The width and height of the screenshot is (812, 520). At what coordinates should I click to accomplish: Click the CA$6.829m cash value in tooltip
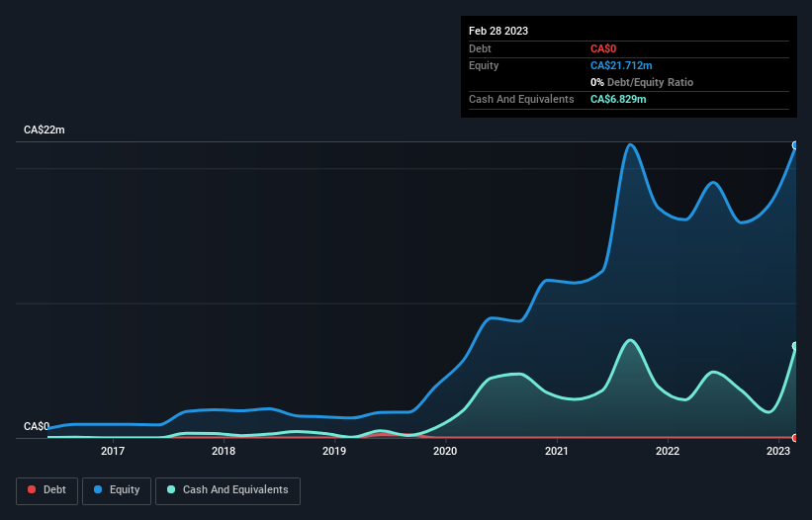[x=618, y=99]
